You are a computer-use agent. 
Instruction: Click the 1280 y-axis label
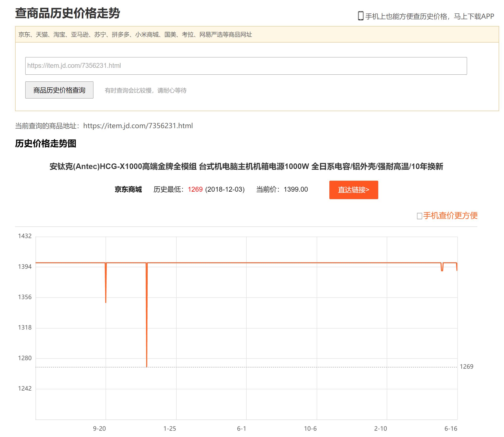[25, 358]
